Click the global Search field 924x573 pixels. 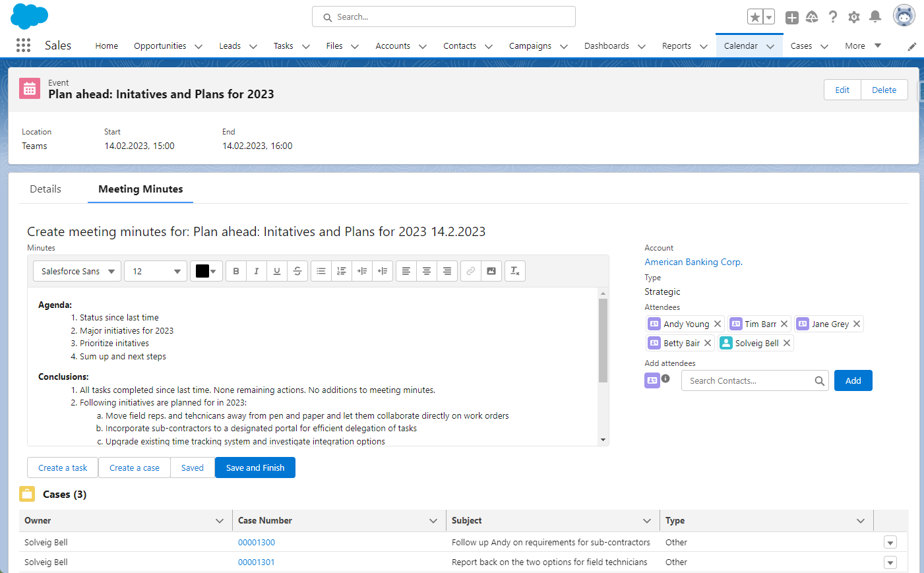[444, 16]
